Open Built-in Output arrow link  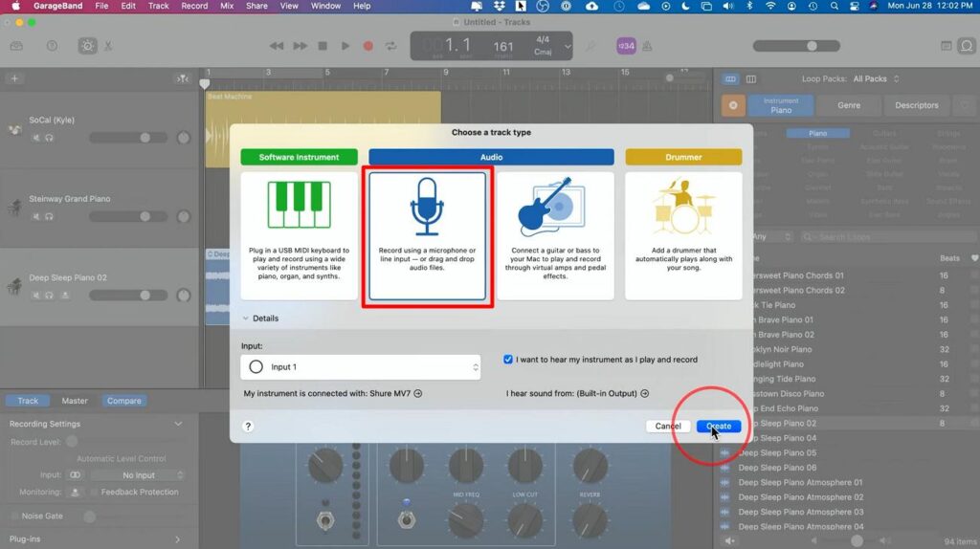click(644, 393)
